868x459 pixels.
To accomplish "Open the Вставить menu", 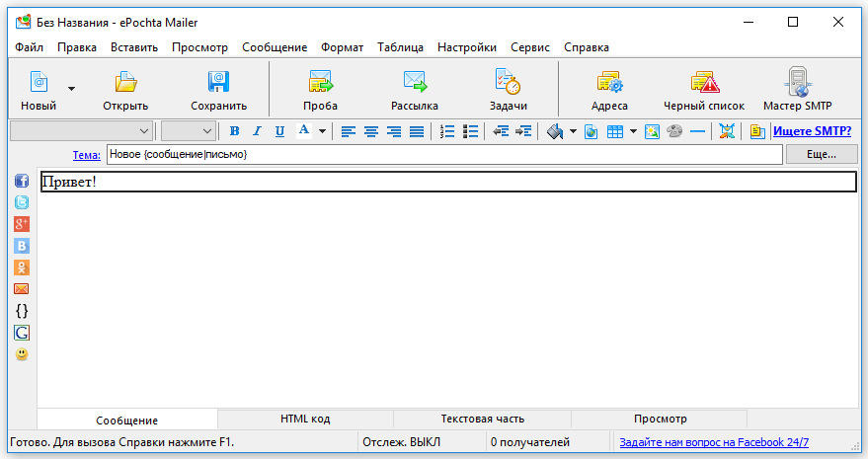I will 134,47.
